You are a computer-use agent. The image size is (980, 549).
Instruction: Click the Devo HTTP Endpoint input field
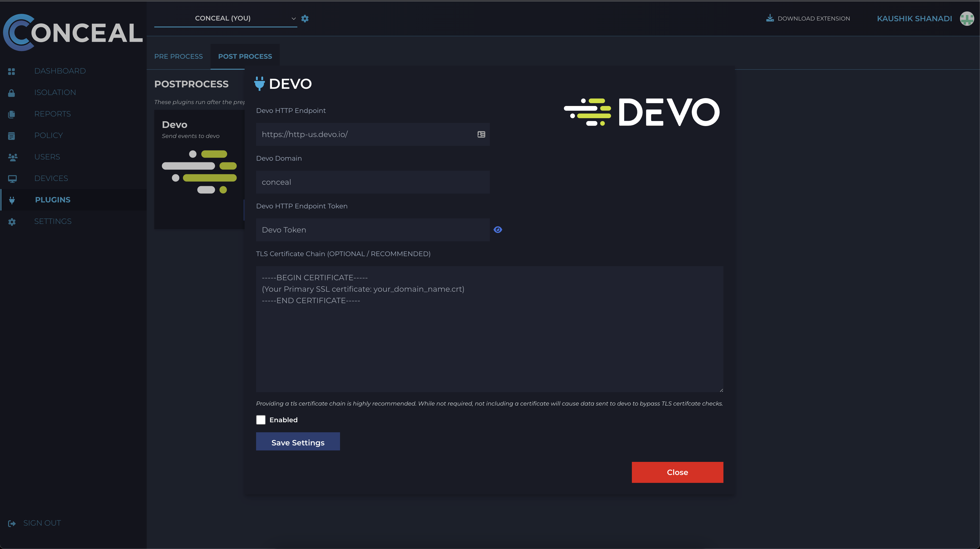[365, 134]
